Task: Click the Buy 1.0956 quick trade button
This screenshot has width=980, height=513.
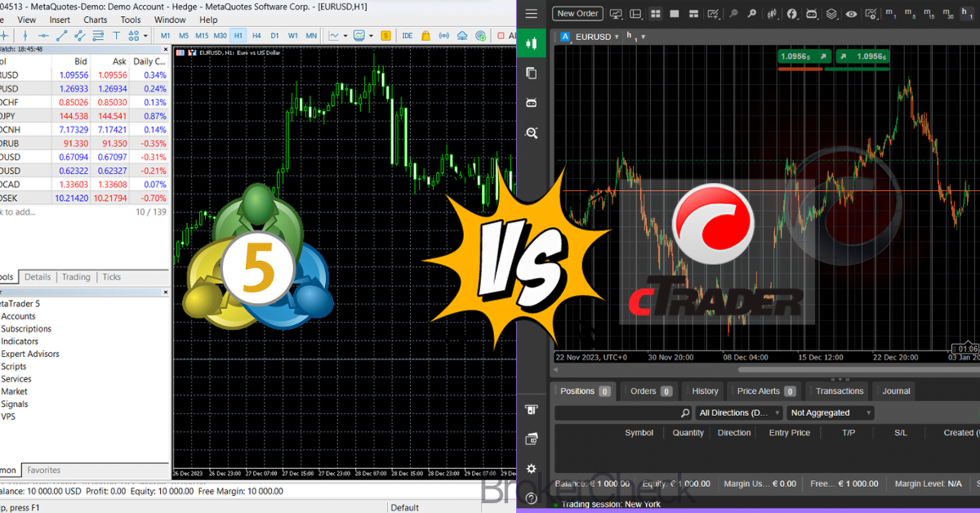Action: [862, 56]
